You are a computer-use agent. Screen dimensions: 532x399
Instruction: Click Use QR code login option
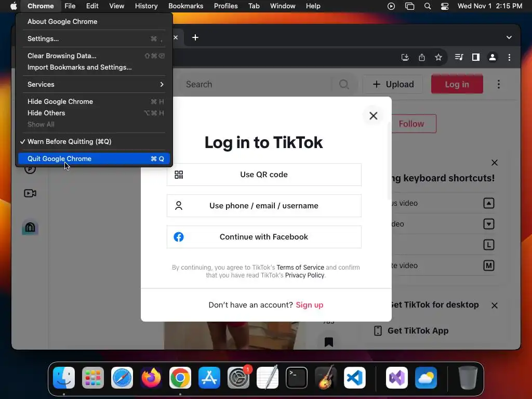[x=264, y=175]
